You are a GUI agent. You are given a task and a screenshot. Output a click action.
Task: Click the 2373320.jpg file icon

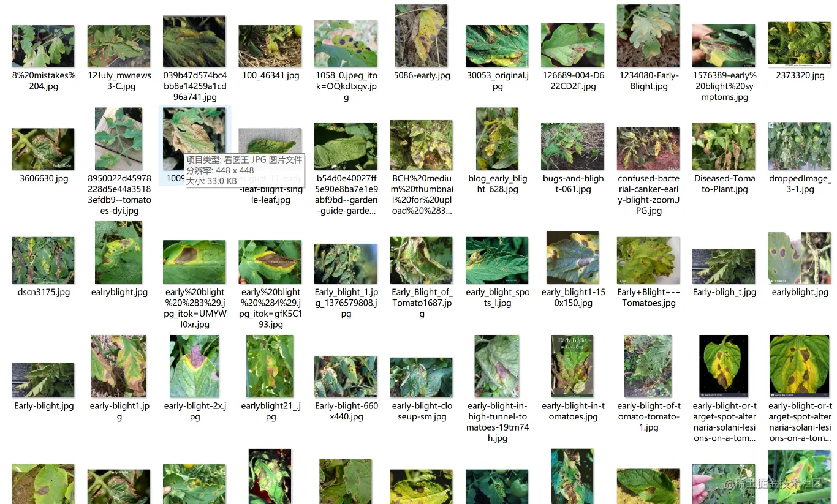tap(800, 43)
